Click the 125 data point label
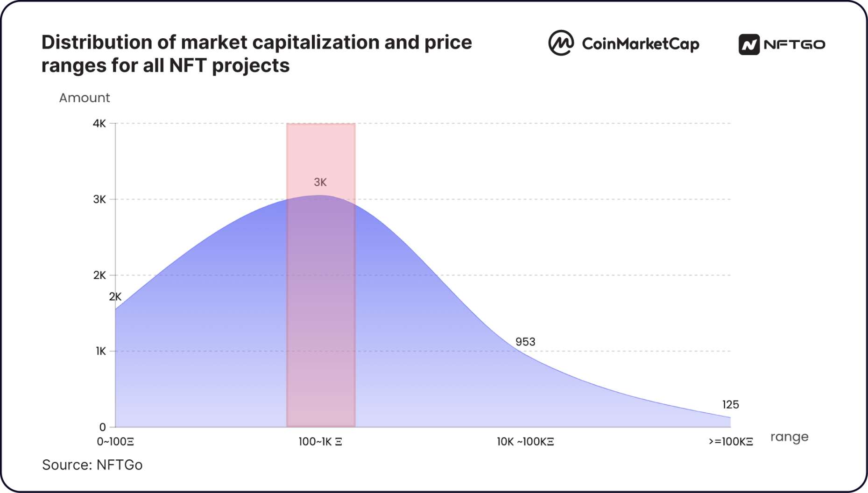Viewport: 868px width, 493px height. point(731,405)
